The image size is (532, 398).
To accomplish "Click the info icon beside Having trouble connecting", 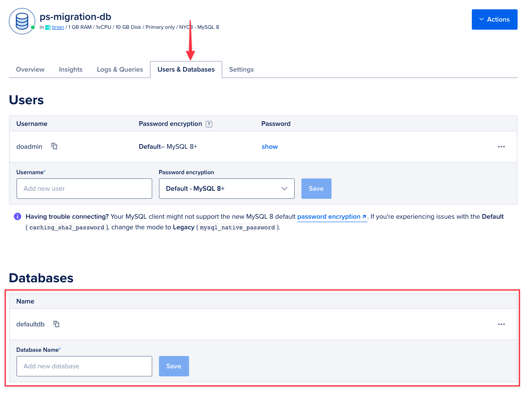I will tap(17, 217).
